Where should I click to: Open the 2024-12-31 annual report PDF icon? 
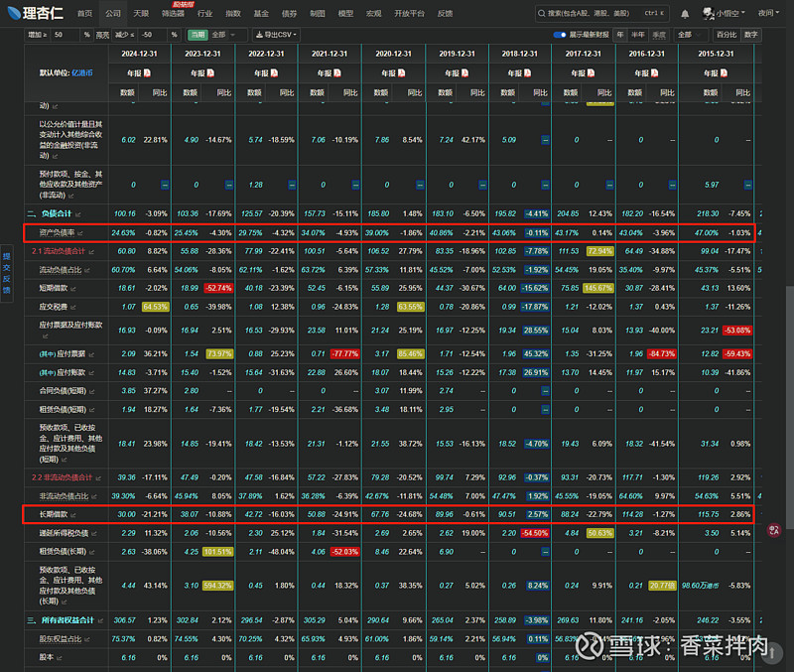click(147, 73)
